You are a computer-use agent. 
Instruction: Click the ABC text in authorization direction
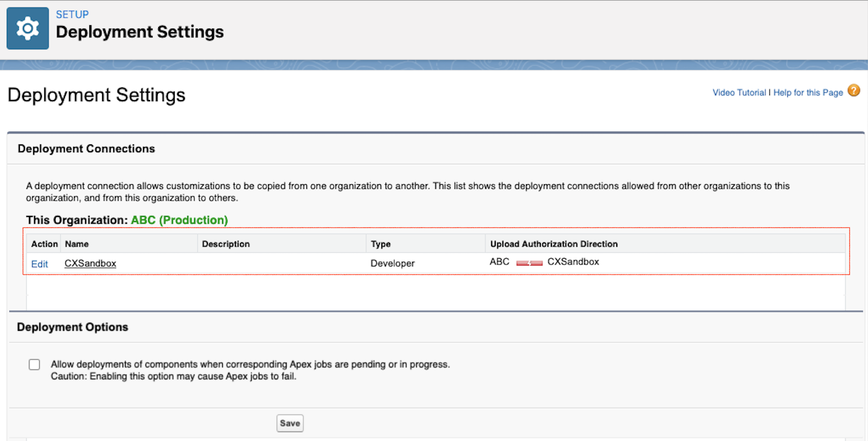pyautogui.click(x=499, y=262)
